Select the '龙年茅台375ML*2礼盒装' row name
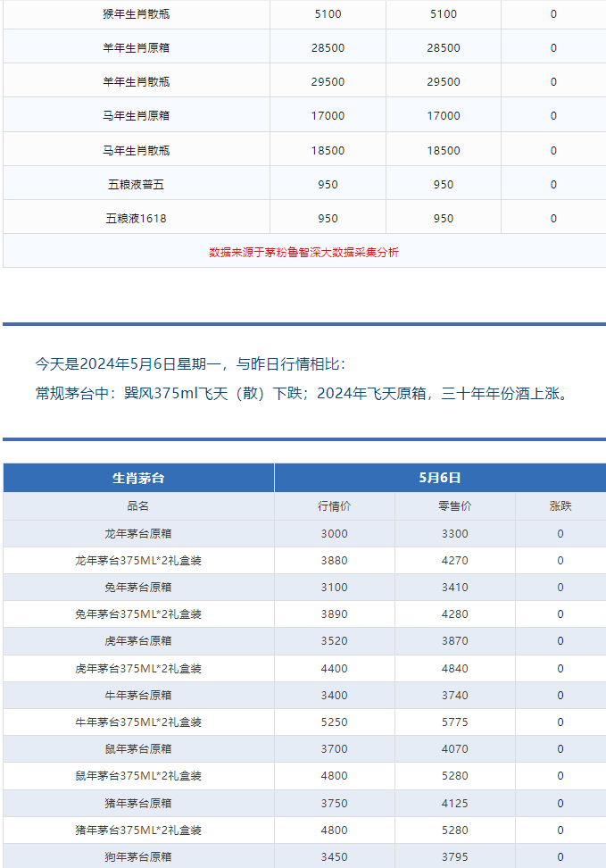 pyautogui.click(x=138, y=561)
